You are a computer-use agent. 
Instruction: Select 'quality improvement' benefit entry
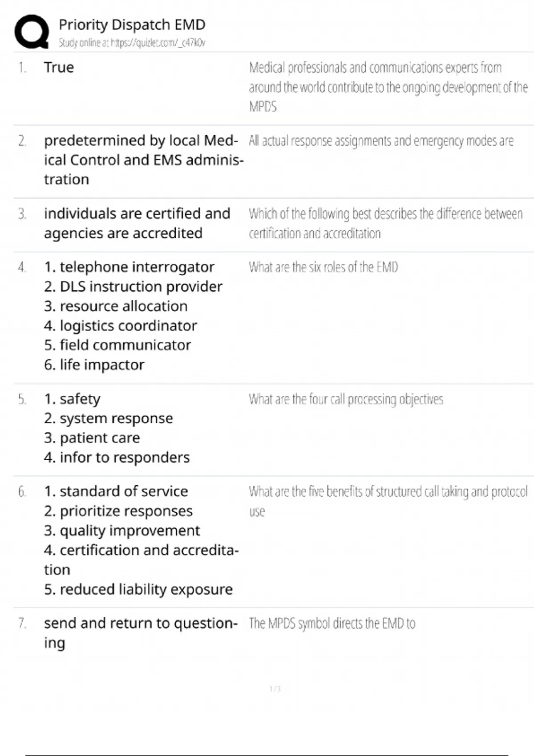122,531
